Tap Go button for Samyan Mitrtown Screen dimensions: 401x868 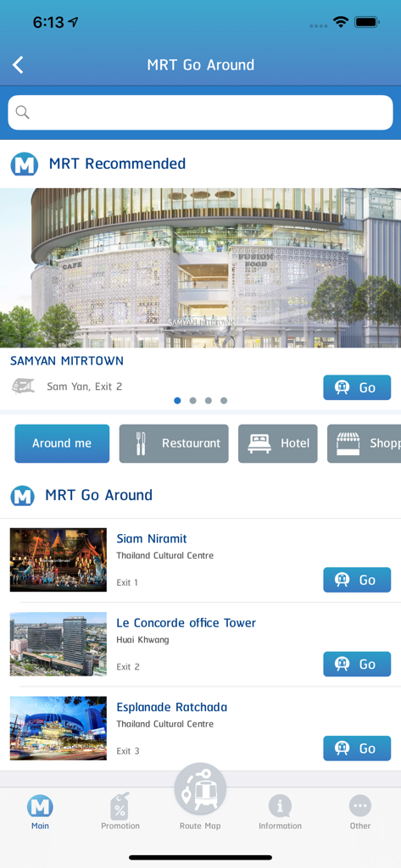click(x=357, y=387)
